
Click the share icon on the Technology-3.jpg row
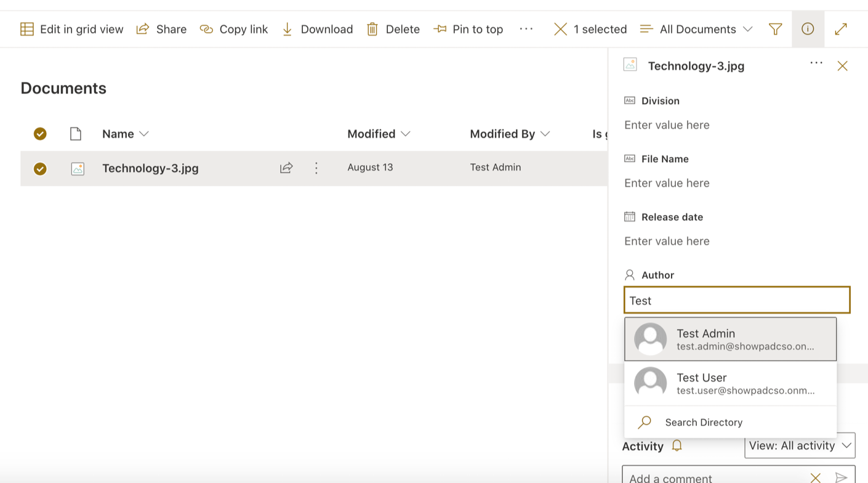(x=286, y=168)
